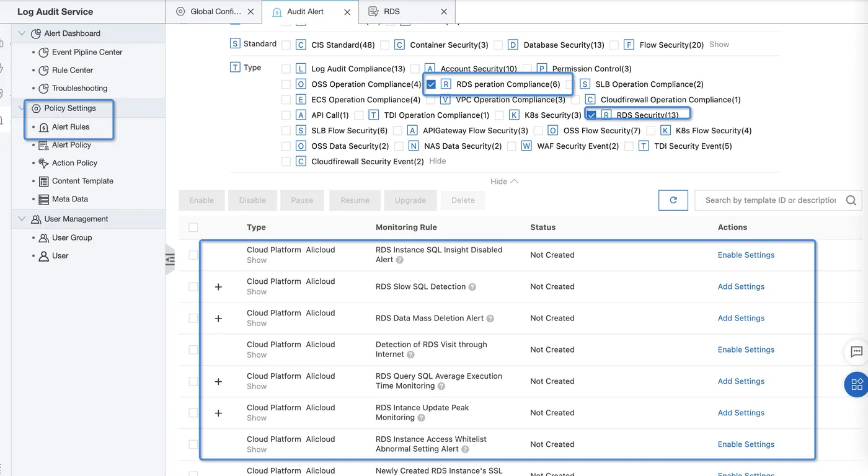Open Action Policy in the sidebar
The width and height of the screenshot is (868, 476).
(74, 163)
